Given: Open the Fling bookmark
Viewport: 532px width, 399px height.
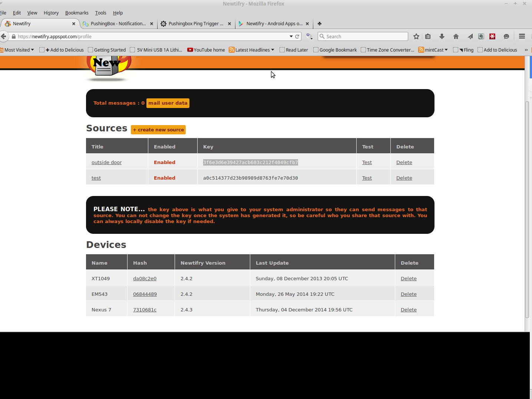Looking at the screenshot, I should (463, 50).
